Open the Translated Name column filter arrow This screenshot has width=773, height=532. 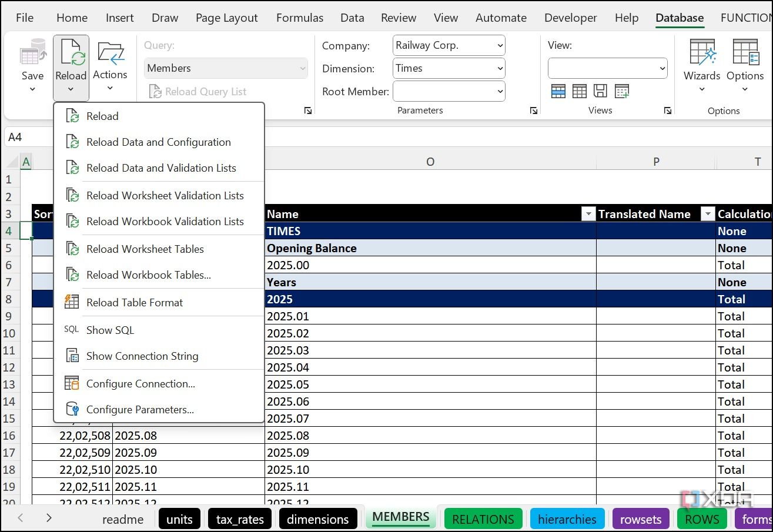(708, 214)
